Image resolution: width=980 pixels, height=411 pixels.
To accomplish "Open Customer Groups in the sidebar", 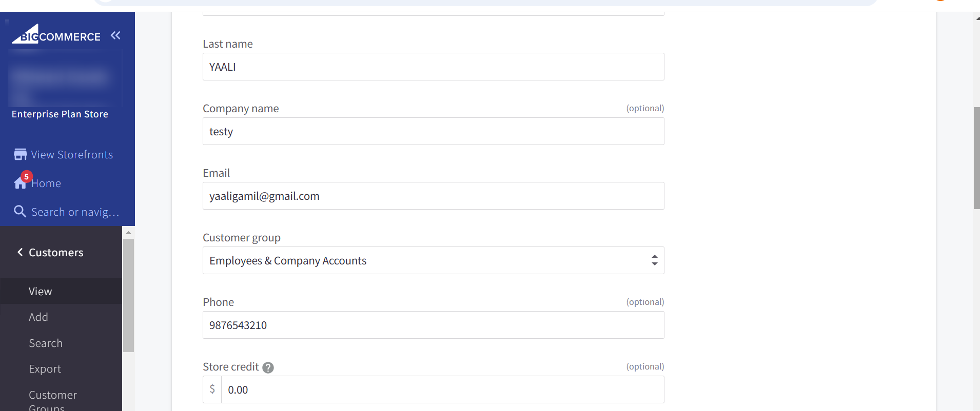I will [52, 397].
